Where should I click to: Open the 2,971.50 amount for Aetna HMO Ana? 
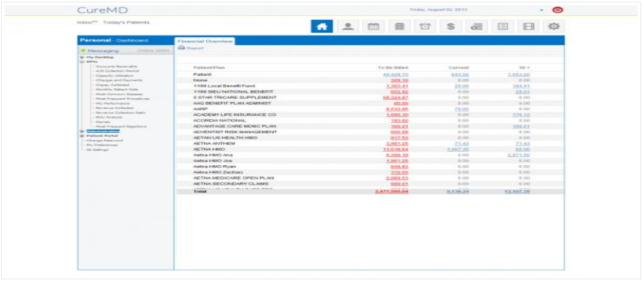519,155
